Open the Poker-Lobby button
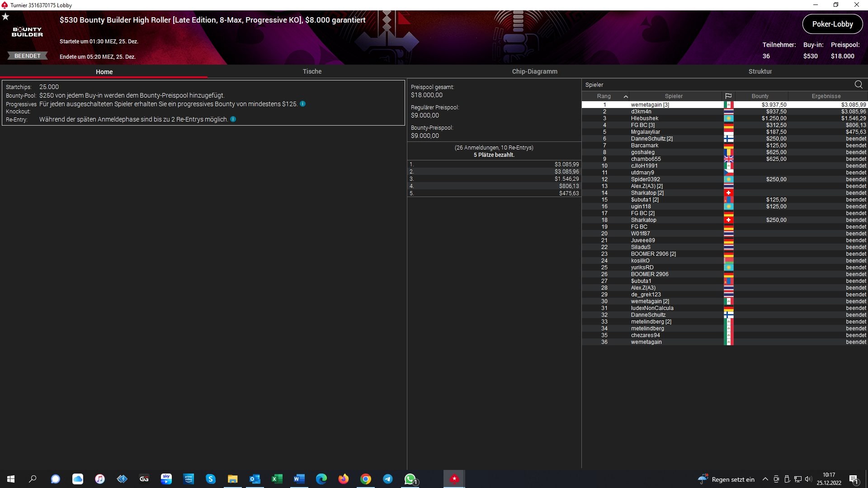The height and width of the screenshot is (488, 868). coord(832,24)
